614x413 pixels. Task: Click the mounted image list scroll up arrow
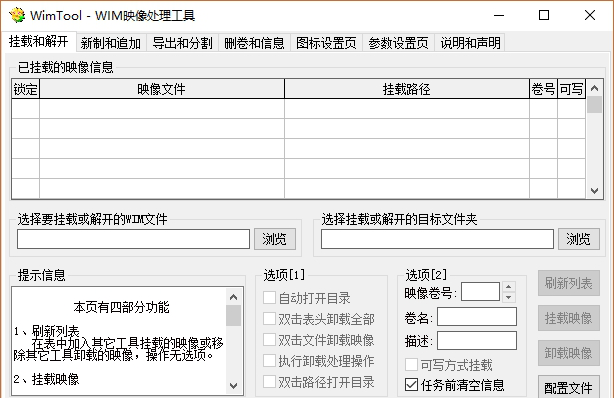(594, 88)
